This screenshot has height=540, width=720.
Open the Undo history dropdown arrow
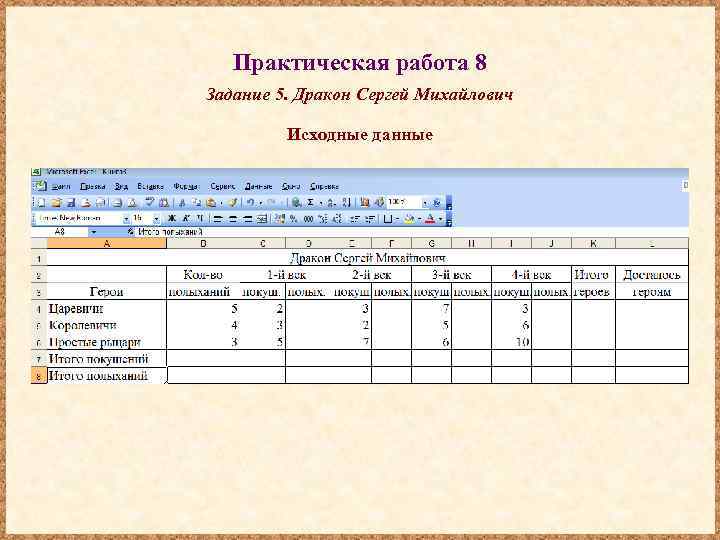coord(261,202)
